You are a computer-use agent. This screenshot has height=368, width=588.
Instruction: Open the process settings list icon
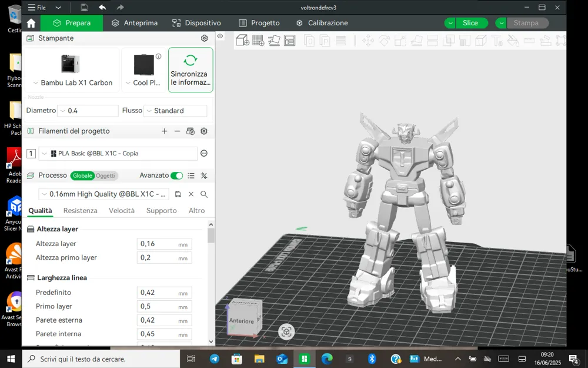click(x=191, y=175)
